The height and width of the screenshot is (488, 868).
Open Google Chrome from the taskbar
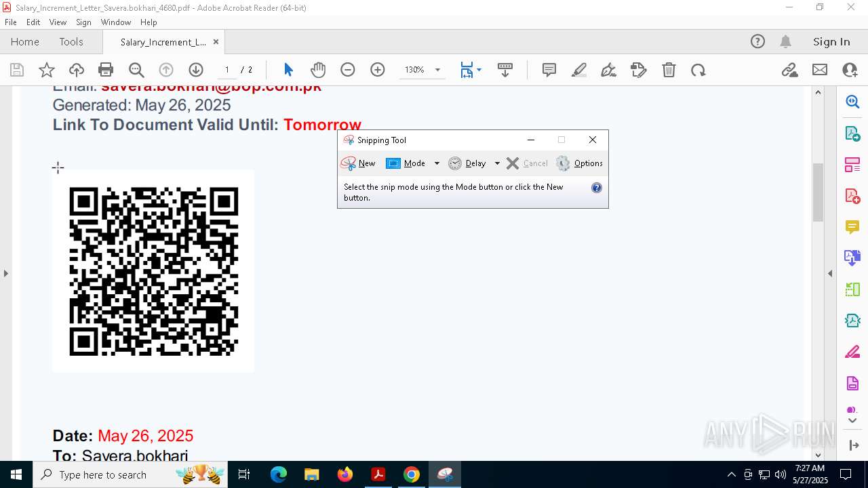coord(412,474)
